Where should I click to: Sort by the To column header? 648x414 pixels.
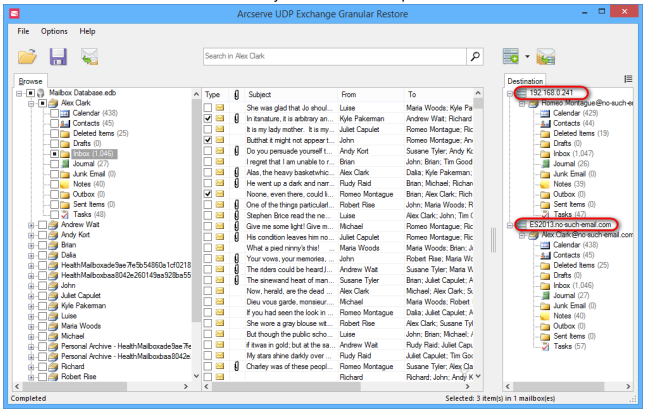(438, 95)
